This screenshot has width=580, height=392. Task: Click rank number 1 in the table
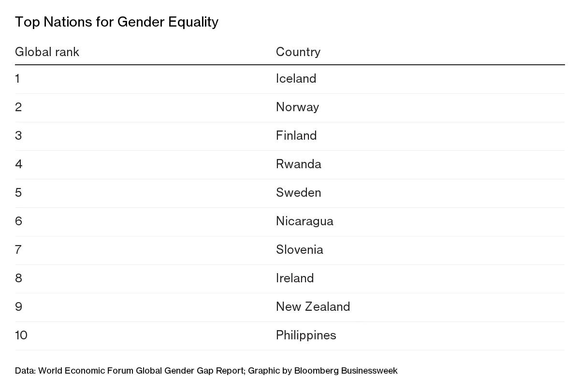17,78
